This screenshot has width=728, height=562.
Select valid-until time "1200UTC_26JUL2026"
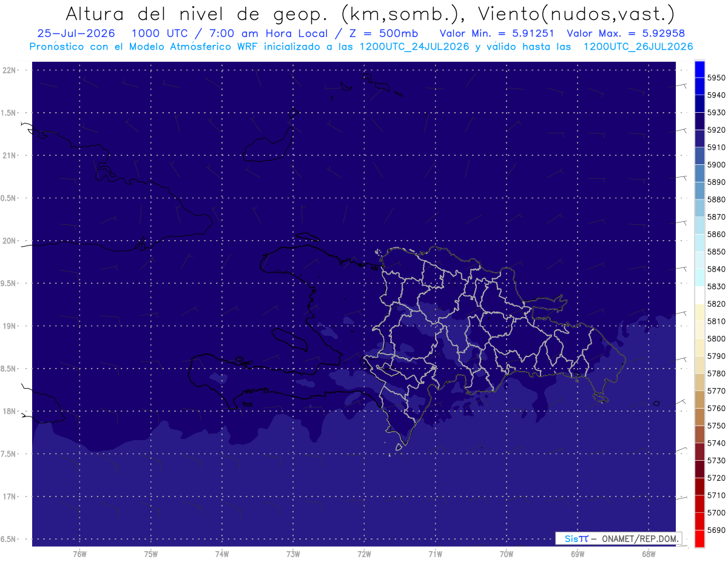click(638, 47)
